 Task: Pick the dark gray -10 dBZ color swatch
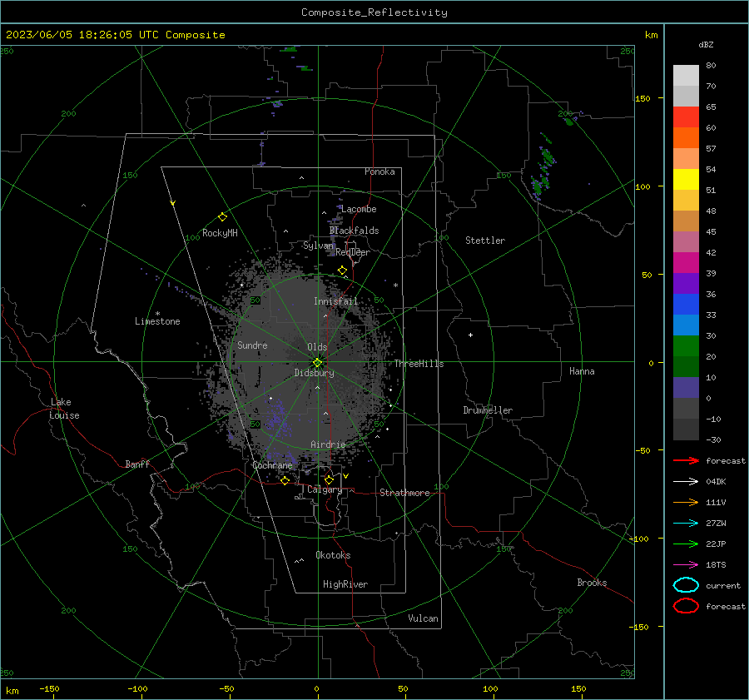coord(686,429)
